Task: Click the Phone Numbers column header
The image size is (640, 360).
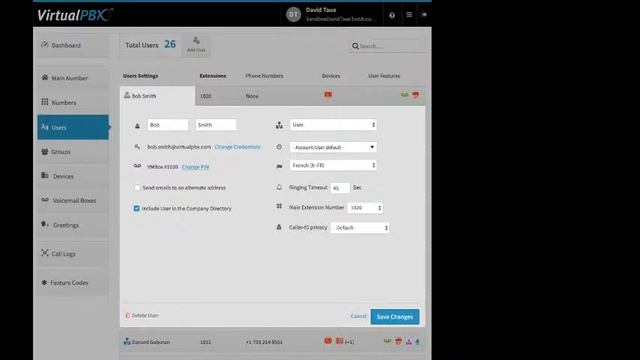Action: (x=264, y=76)
